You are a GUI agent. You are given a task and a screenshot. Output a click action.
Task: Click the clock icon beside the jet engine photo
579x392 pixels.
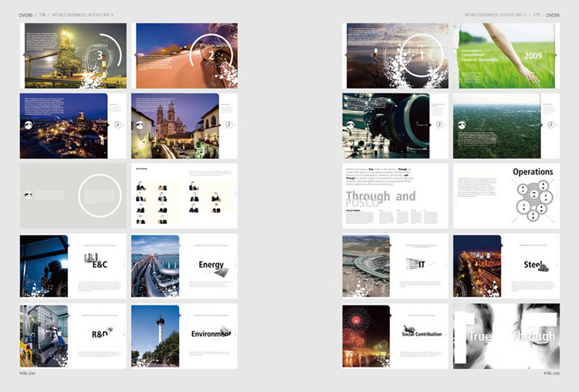tap(439, 125)
